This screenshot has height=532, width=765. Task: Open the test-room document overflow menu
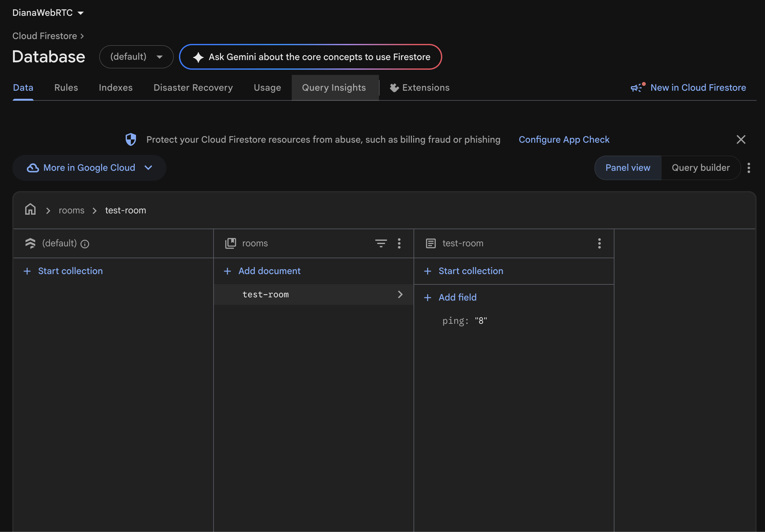click(599, 243)
